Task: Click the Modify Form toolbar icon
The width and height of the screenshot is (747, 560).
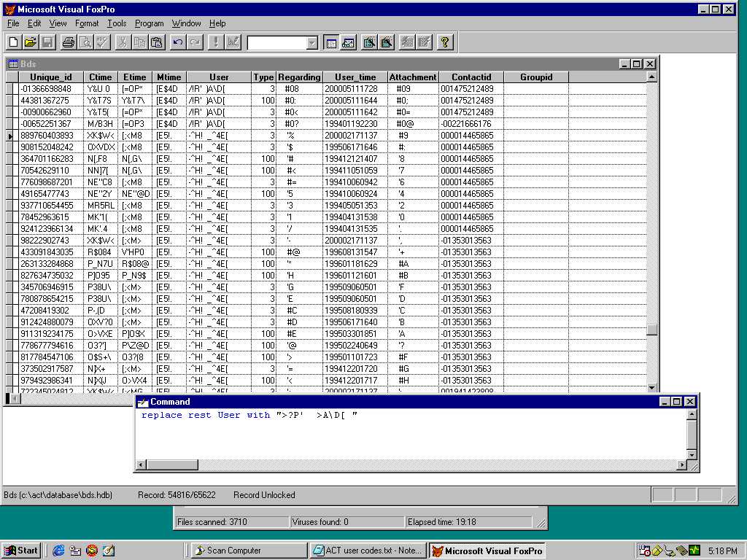Action: click(x=233, y=42)
